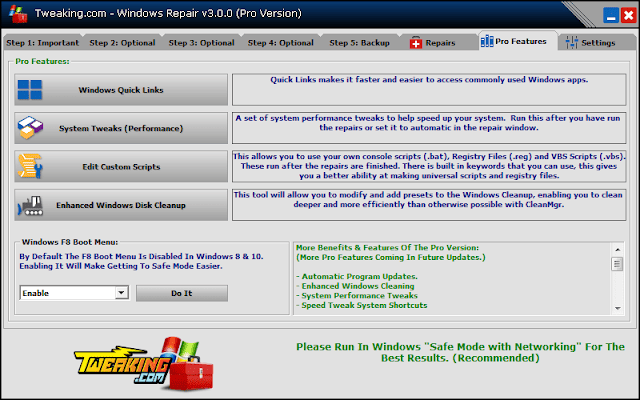Open Enhanced Windows Disk Cleanup
640x400 pixels.
[121, 205]
